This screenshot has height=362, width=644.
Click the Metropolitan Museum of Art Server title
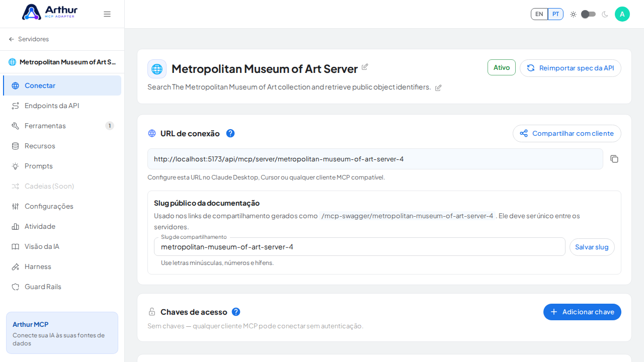pyautogui.click(x=265, y=69)
